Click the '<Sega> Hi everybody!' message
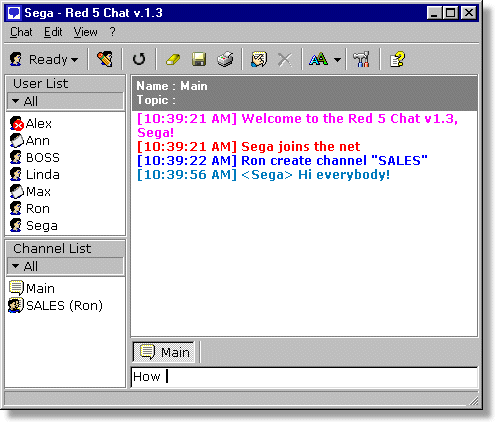 tap(263, 175)
